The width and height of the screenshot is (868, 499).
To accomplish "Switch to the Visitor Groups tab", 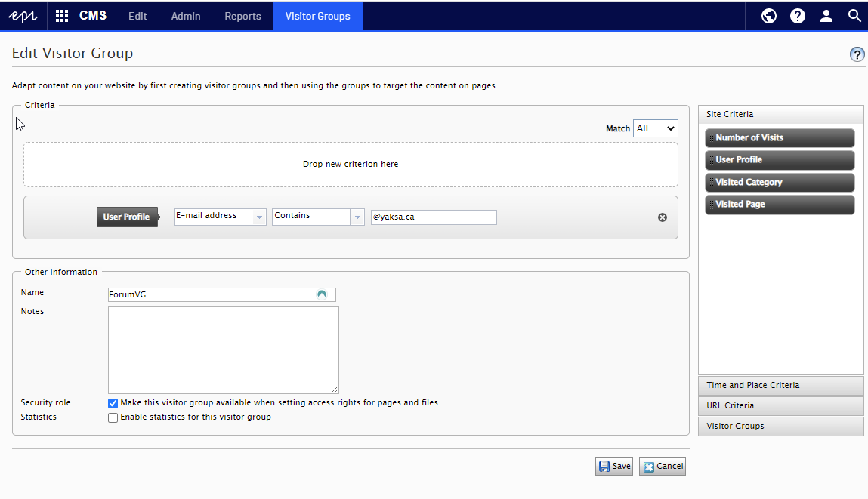I will (318, 16).
